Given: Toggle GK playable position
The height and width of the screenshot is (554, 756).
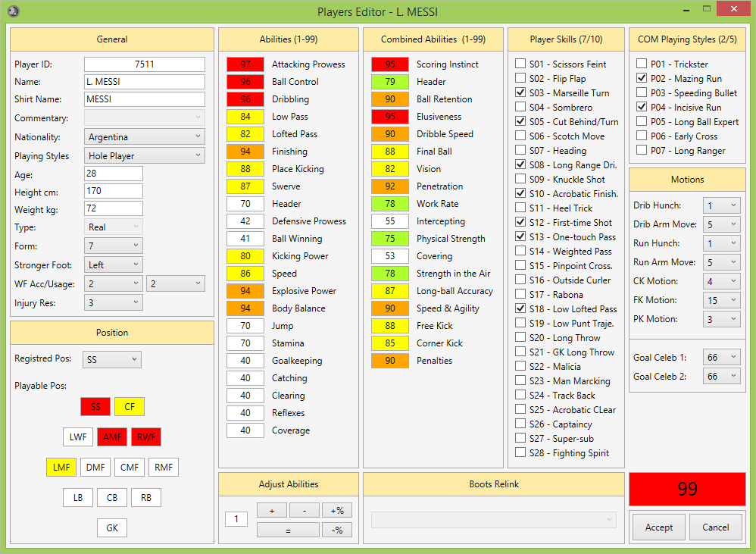Looking at the screenshot, I should pyautogui.click(x=112, y=527).
